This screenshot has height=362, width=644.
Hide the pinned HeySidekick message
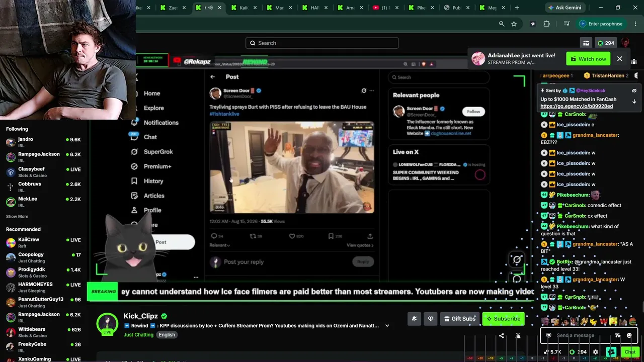(634, 90)
